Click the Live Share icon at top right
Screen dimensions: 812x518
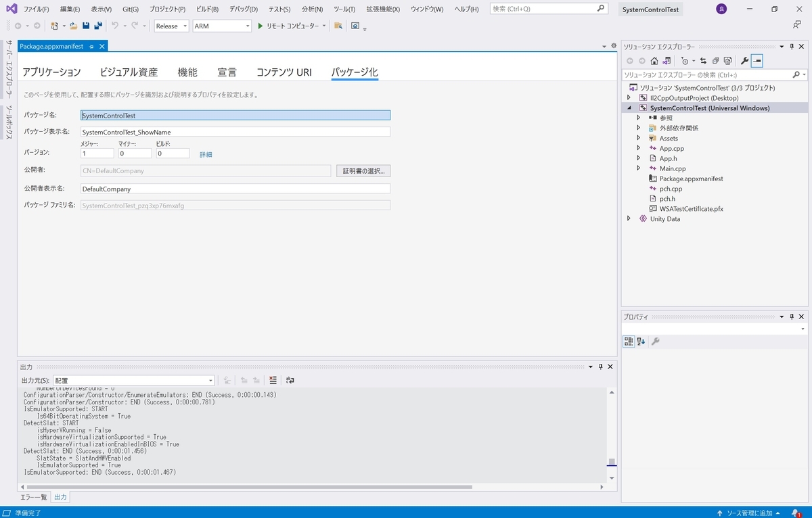point(797,24)
